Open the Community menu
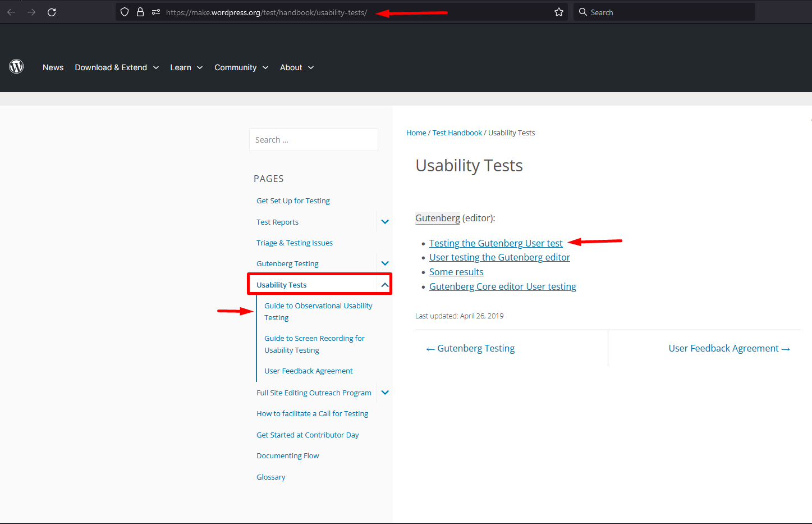This screenshot has height=524, width=812. [241, 67]
